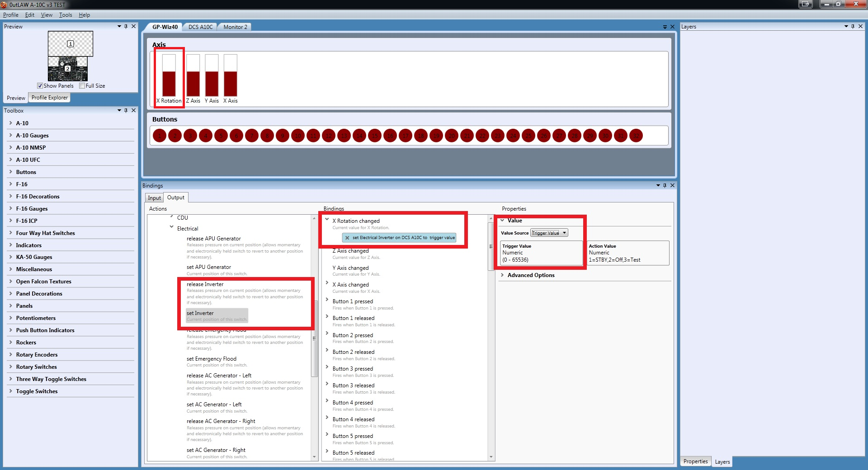Click button indicator number 13

[x=344, y=136]
